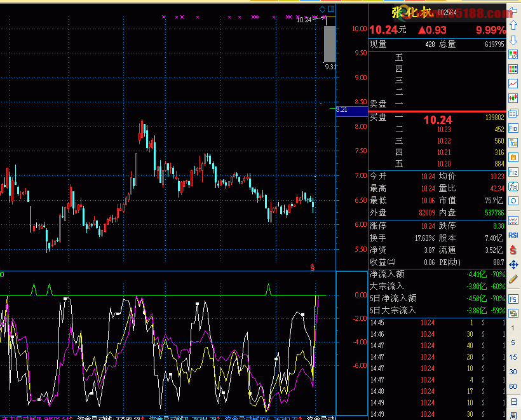
Task: Open the F10 company info icon
Action: pyautogui.click(x=513, y=128)
